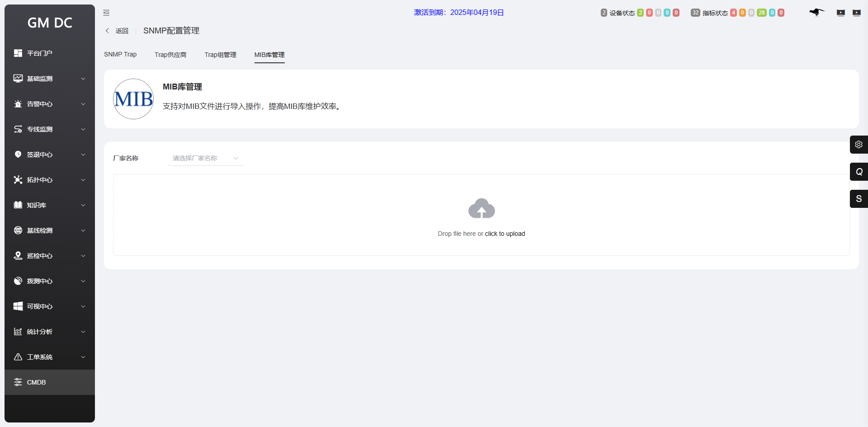
Task: Click the running cheetah icon in header
Action: point(817,12)
